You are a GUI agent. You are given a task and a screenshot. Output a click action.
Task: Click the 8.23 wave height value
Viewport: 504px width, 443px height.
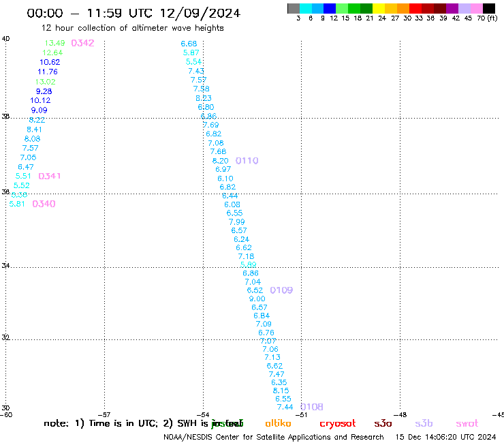coord(204,98)
